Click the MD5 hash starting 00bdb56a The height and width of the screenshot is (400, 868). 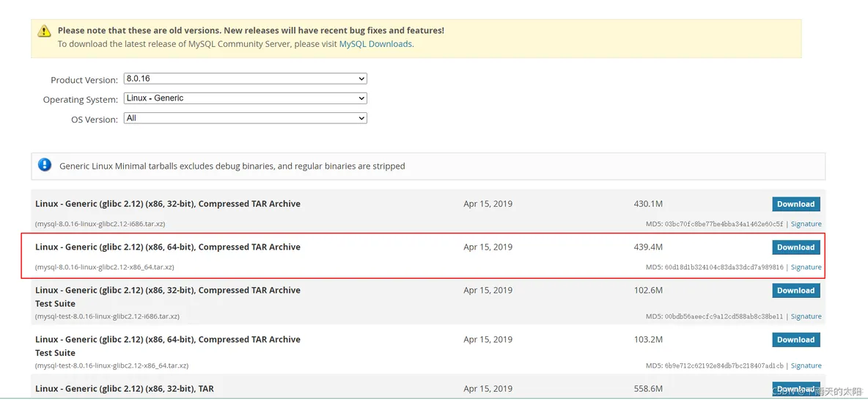click(x=724, y=316)
